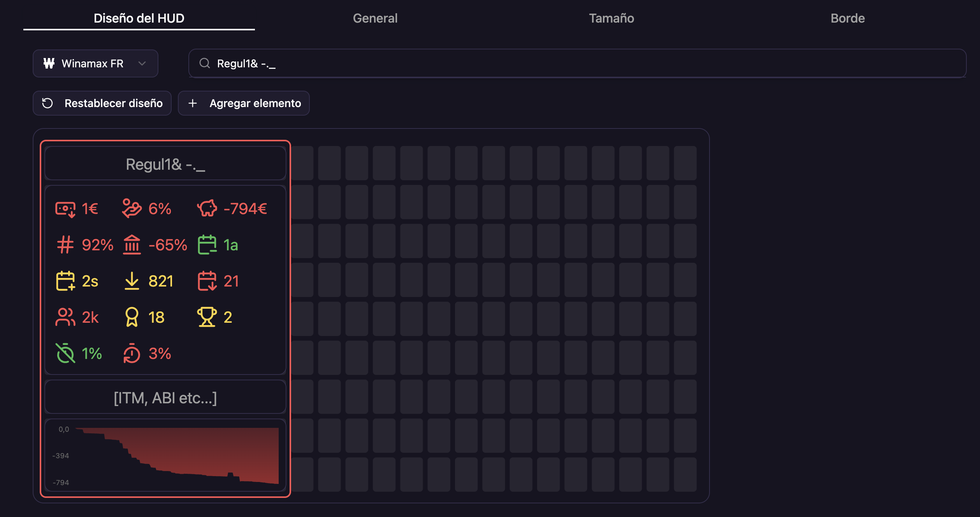Select the red profit graph element

pyautogui.click(x=165, y=455)
